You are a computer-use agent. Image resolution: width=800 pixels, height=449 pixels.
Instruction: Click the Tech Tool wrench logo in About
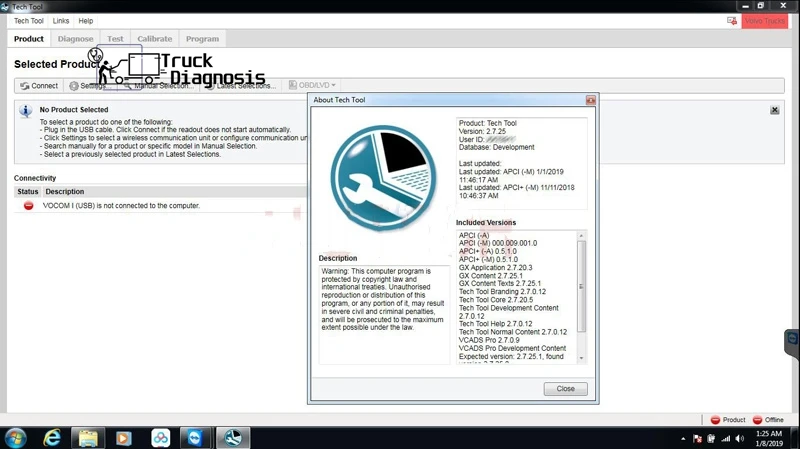click(x=383, y=178)
